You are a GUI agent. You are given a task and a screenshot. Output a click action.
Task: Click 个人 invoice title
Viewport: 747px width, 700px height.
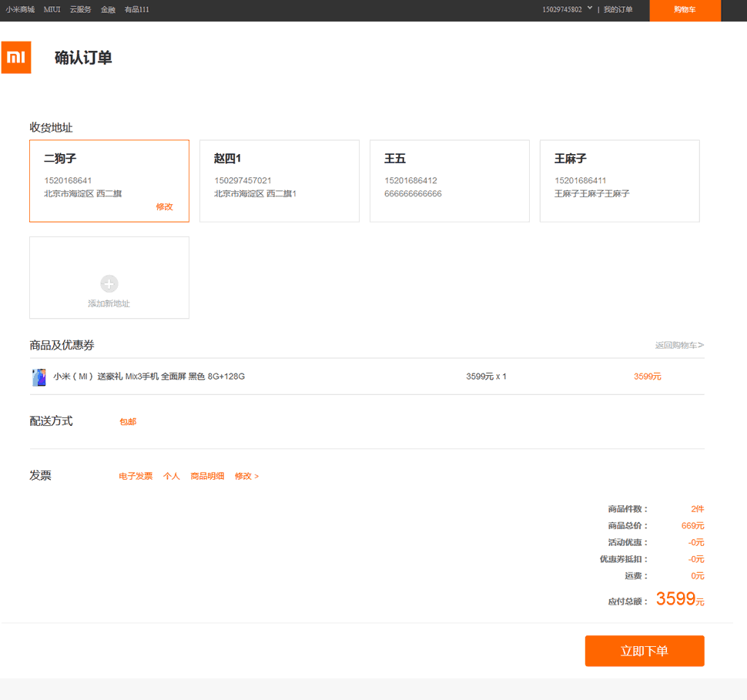(172, 476)
